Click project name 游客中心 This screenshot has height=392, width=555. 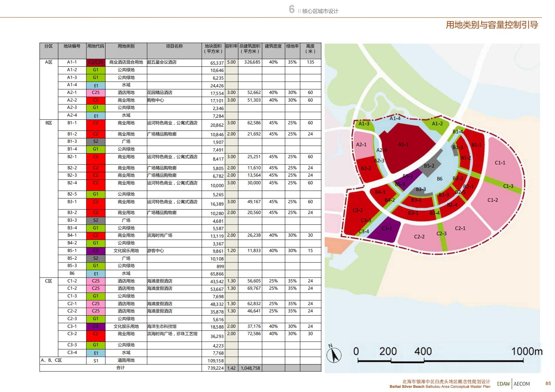click(156, 251)
